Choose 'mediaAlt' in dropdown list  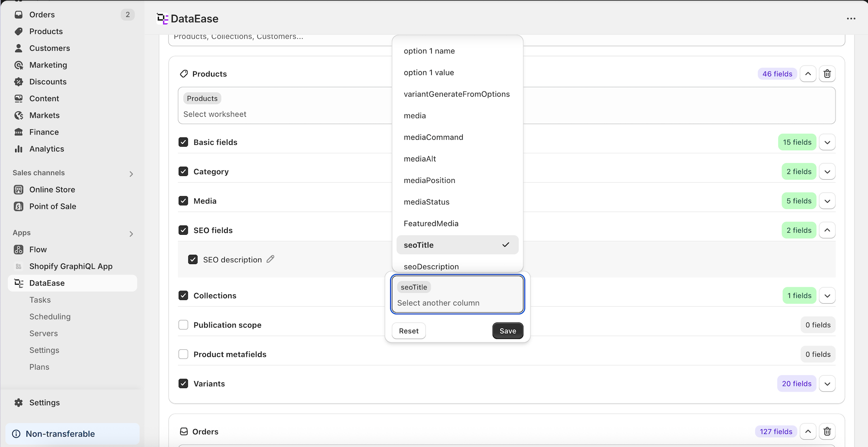pyautogui.click(x=457, y=159)
